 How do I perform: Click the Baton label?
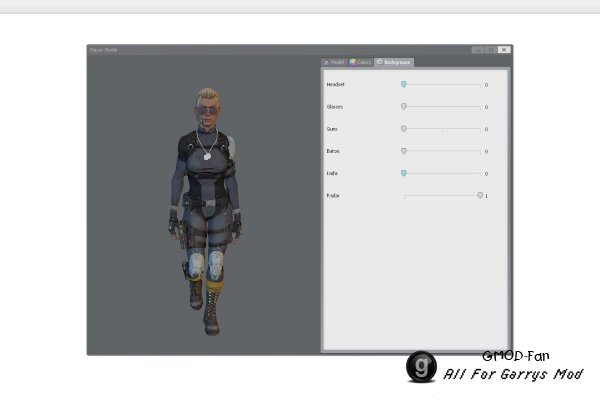[x=333, y=151]
